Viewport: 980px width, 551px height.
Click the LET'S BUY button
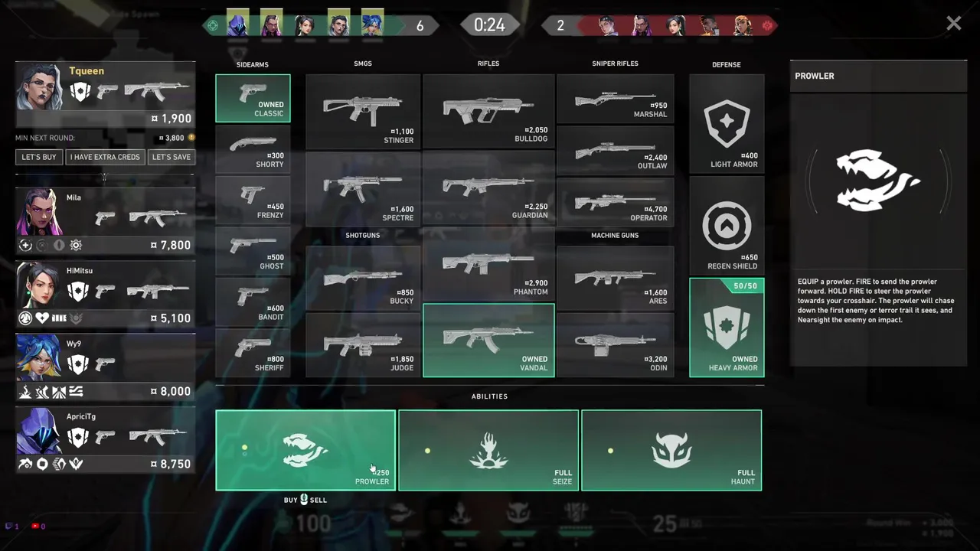coord(39,157)
